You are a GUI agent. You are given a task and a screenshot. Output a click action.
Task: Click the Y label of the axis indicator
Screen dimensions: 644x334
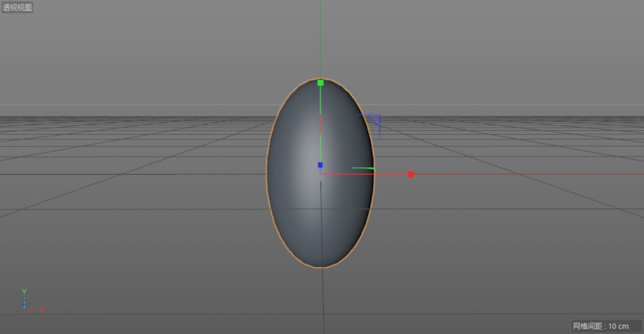pos(24,292)
